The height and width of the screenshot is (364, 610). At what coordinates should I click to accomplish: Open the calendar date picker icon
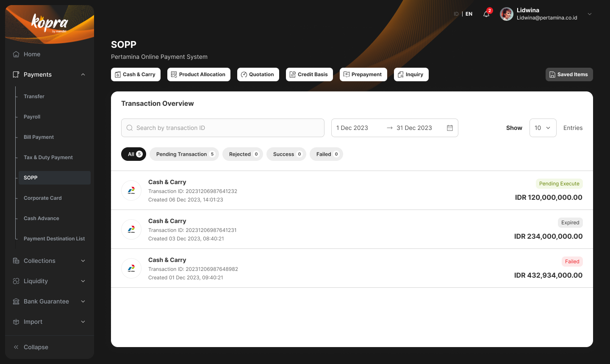coord(450,128)
